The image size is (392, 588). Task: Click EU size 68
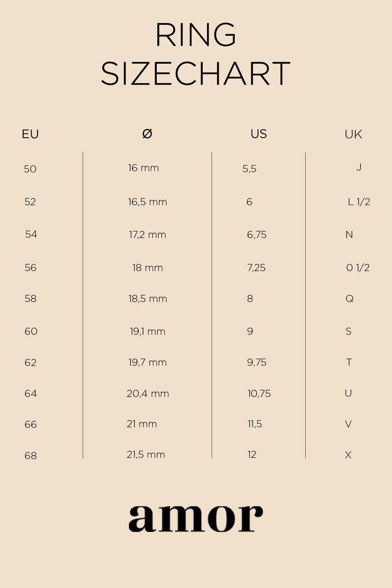[x=31, y=456]
